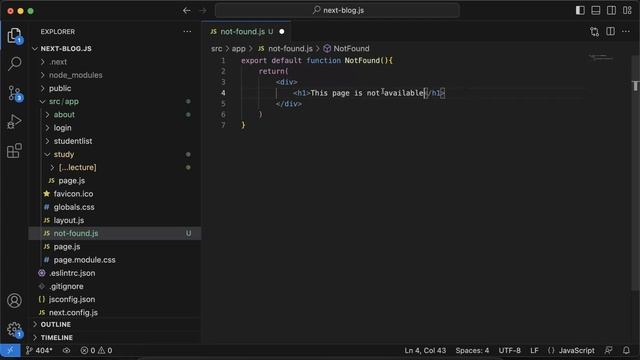Select encoding UTF-8
The width and height of the screenshot is (640, 360).
coord(509,350)
